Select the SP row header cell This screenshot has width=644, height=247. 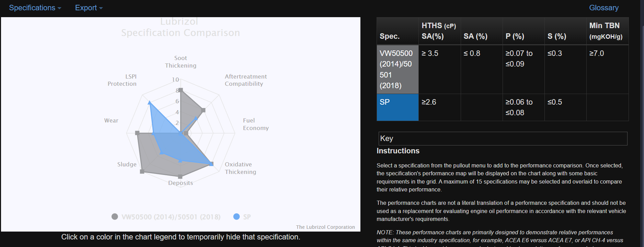[398, 107]
